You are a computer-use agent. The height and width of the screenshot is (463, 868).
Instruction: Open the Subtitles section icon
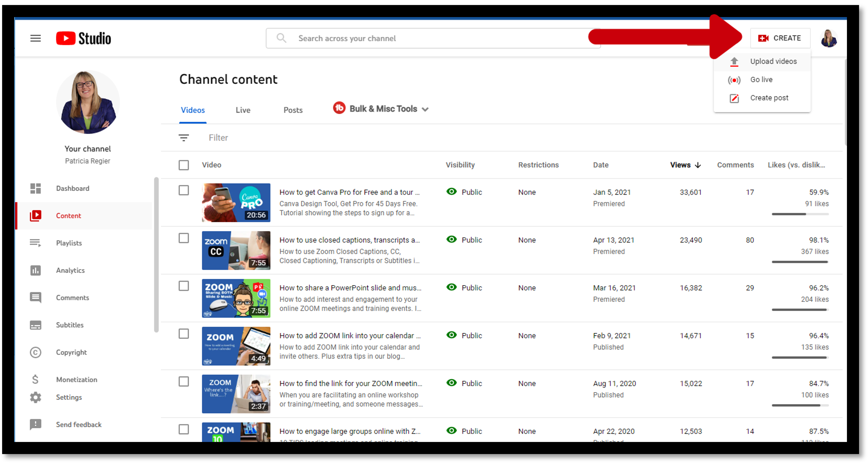[35, 325]
